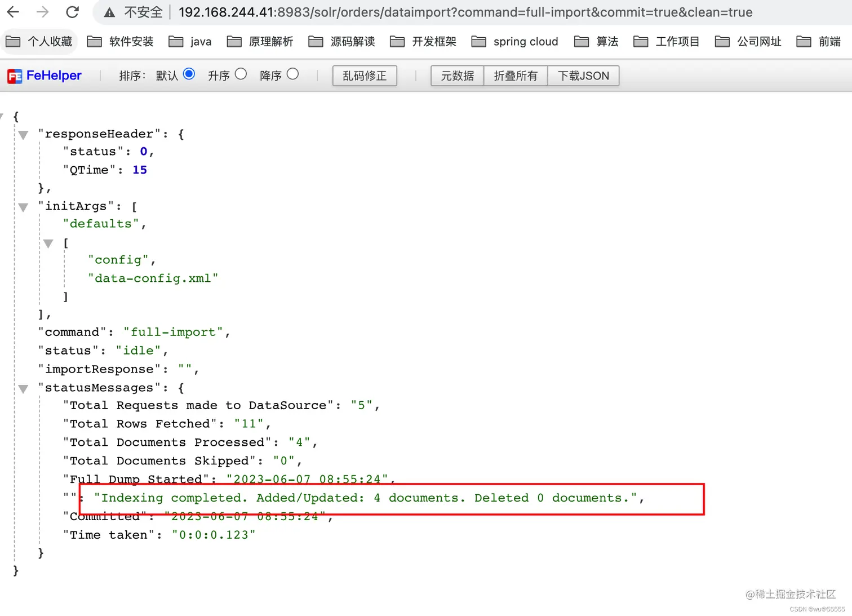The height and width of the screenshot is (616, 852).
Task: Collapse the root JSON object
Action: (x=2, y=117)
